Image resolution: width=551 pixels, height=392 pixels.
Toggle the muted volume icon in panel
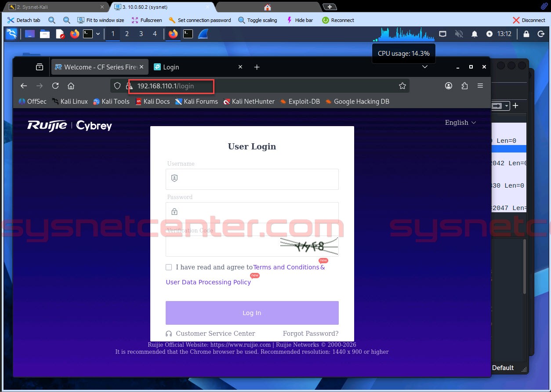tap(459, 34)
